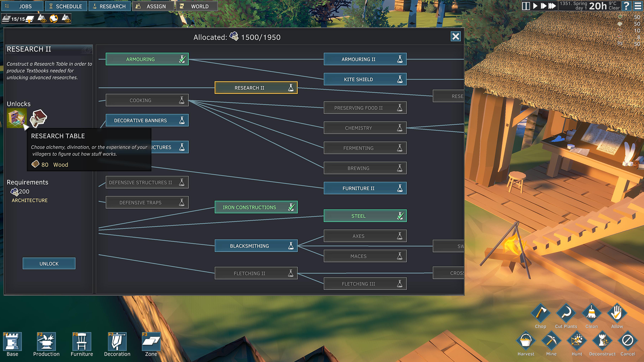This screenshot has width=644, height=362.
Task: Expand the STEEL research node
Action: [358, 216]
